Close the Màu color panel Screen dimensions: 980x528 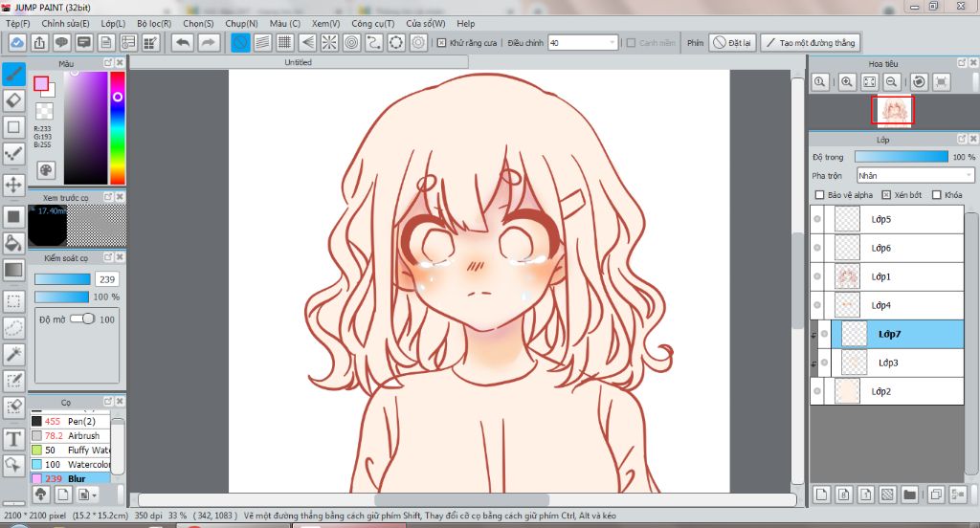click(120, 62)
